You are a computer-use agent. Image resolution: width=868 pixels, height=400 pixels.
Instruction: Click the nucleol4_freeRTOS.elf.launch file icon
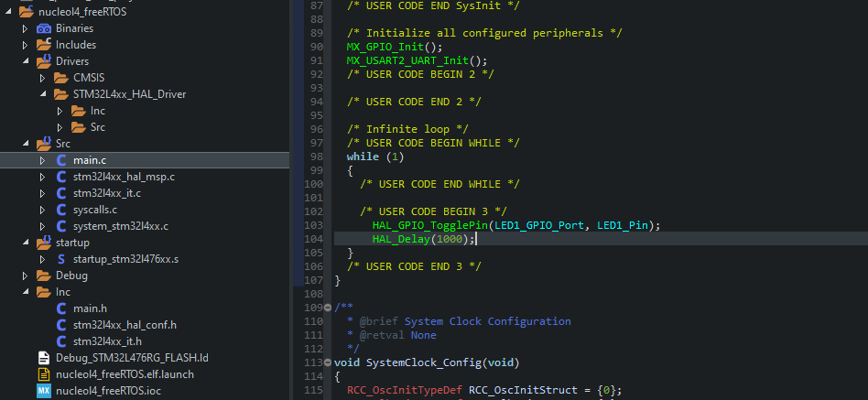43,374
